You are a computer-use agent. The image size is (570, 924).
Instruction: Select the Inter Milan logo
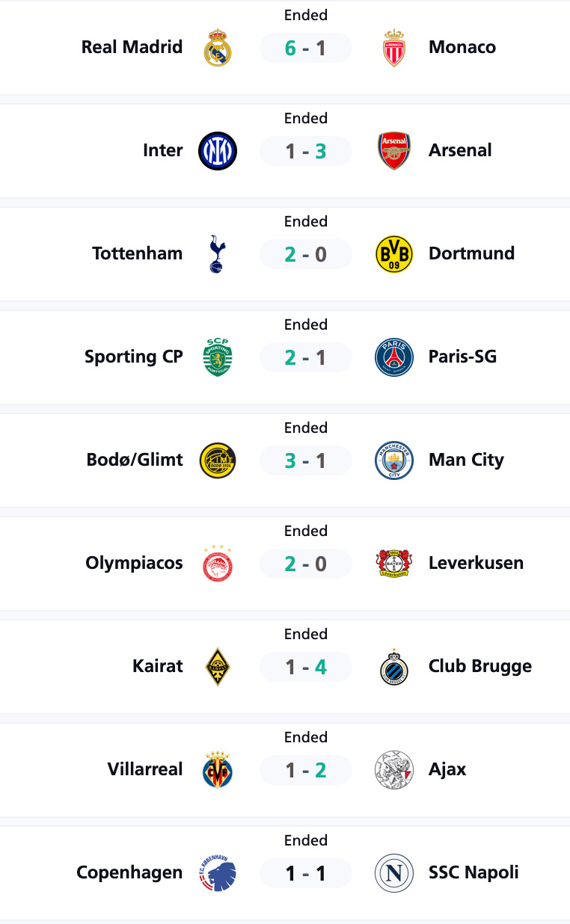point(218,151)
